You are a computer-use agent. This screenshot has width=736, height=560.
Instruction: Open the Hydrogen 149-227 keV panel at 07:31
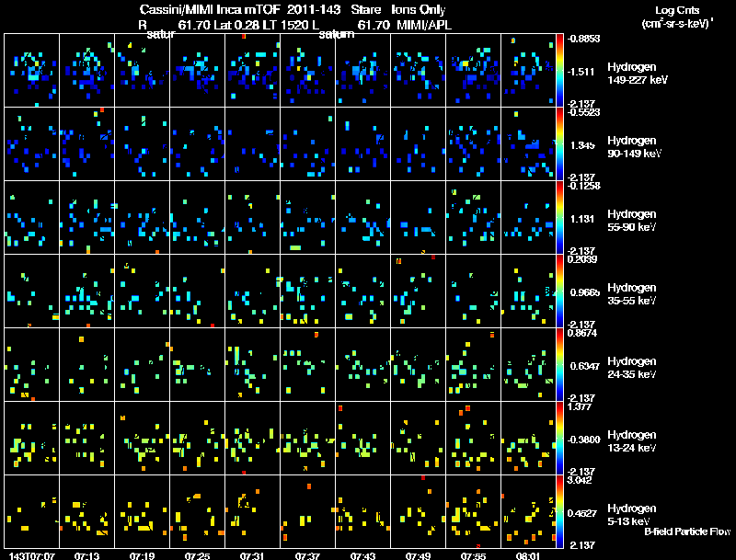[252, 71]
